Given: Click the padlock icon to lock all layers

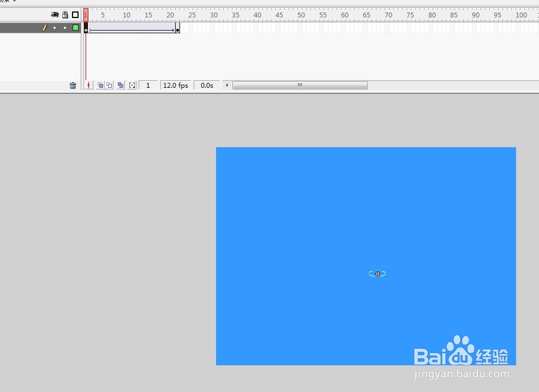Looking at the screenshot, I should pos(65,15).
